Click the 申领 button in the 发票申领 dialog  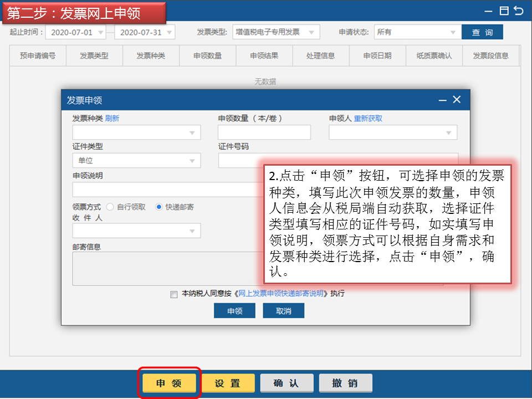coord(234,311)
